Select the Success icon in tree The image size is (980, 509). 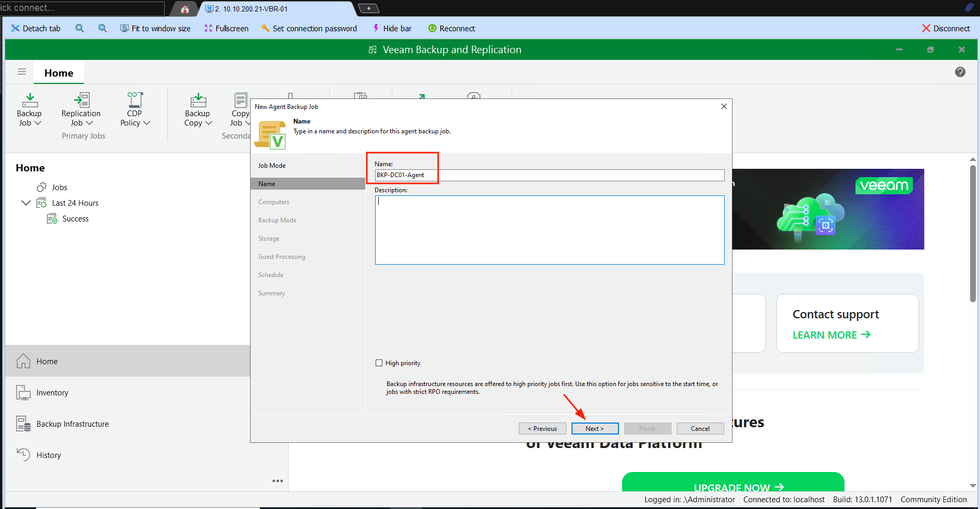click(x=52, y=218)
